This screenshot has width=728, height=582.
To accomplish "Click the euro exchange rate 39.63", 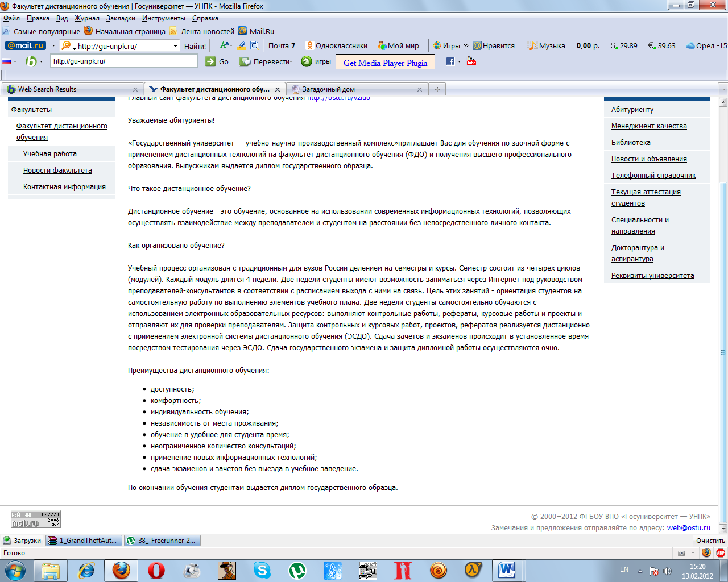I will tap(662, 45).
